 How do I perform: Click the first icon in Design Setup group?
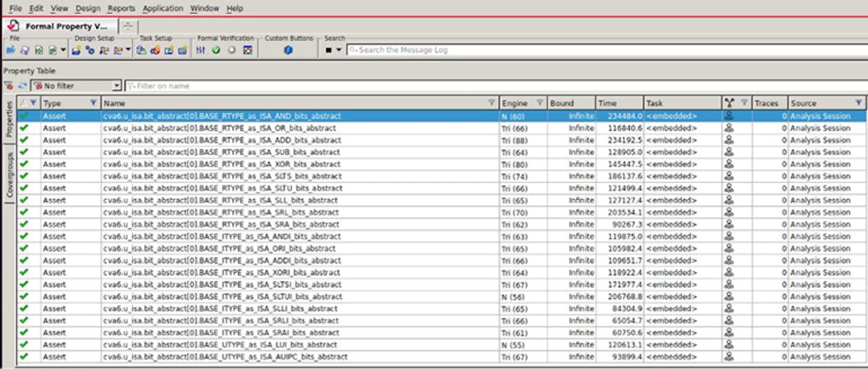point(76,50)
